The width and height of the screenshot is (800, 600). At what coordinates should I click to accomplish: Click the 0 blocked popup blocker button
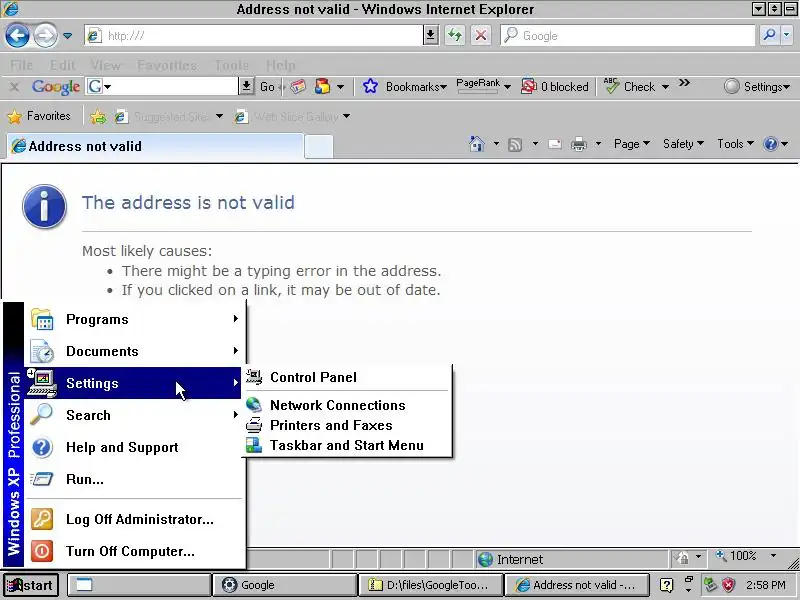[555, 87]
